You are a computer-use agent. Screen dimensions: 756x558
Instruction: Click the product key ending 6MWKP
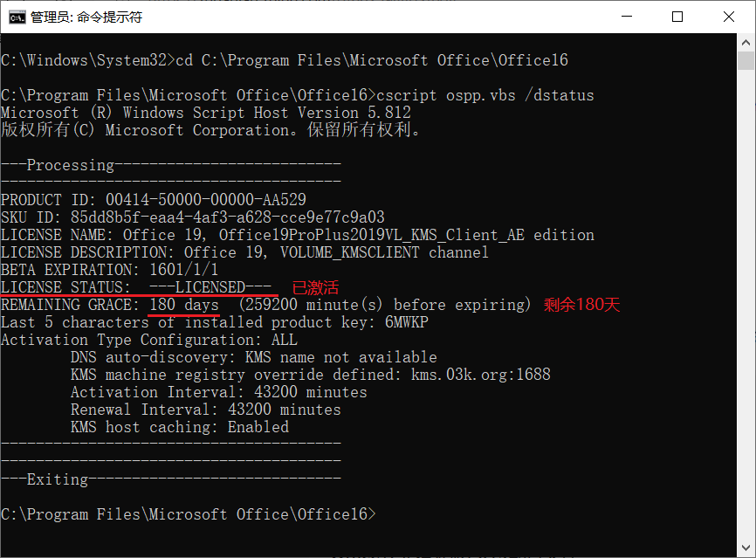(407, 321)
